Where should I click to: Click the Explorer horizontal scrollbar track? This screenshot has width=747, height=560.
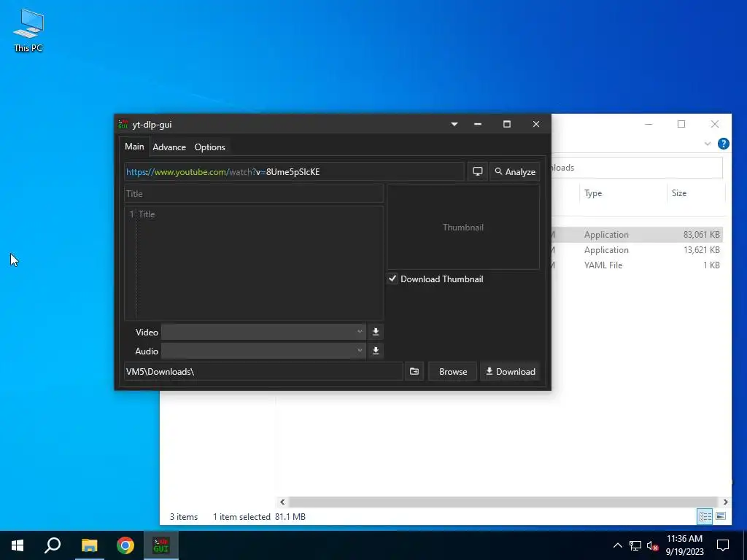click(x=503, y=502)
